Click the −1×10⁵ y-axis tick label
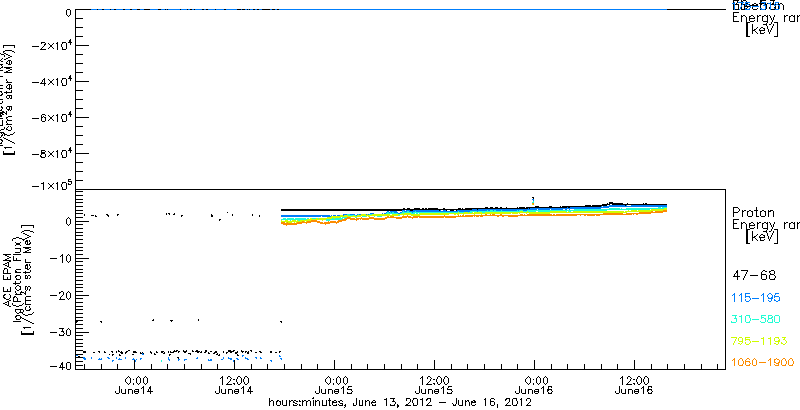This screenshot has height=410, width=800. [x=51, y=185]
